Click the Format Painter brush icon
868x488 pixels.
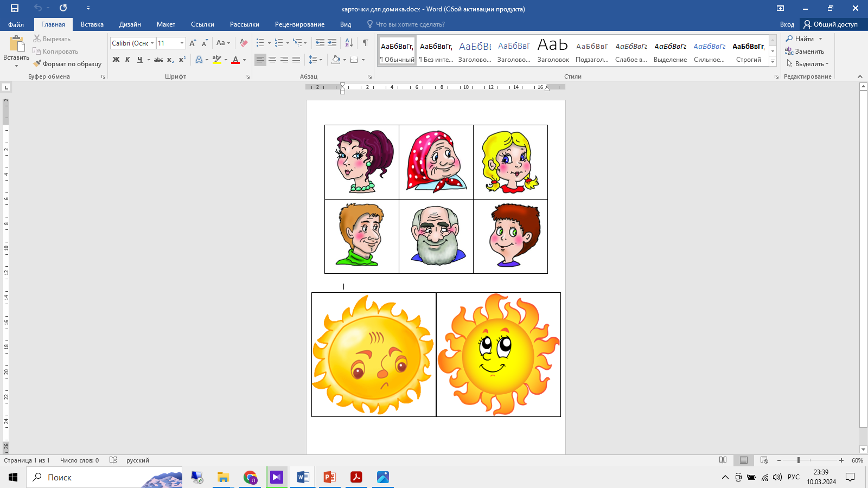37,64
